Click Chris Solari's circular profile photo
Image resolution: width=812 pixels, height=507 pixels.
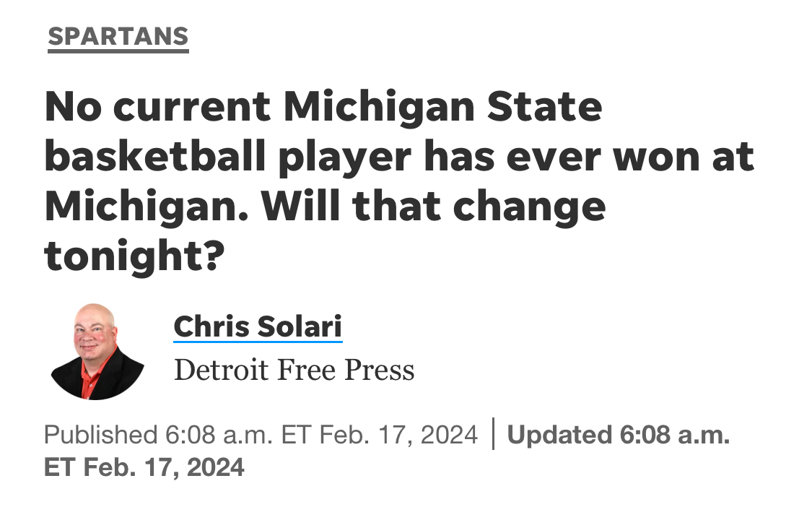click(97, 352)
